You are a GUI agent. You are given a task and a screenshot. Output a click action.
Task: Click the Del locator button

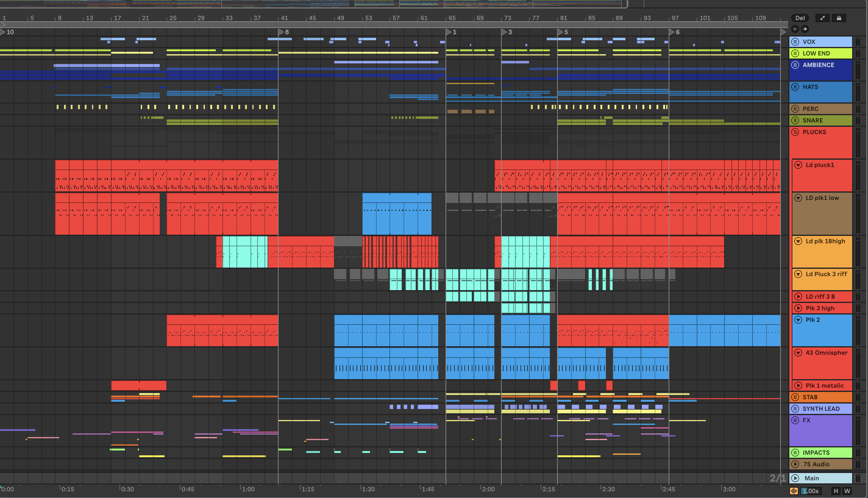click(x=800, y=18)
